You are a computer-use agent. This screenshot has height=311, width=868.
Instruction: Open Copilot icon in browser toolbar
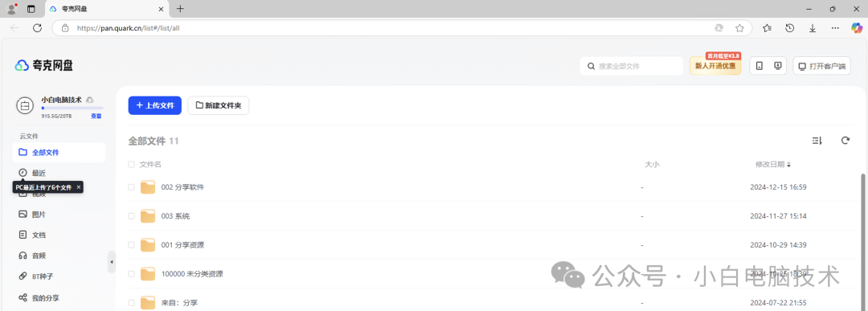pyautogui.click(x=857, y=27)
